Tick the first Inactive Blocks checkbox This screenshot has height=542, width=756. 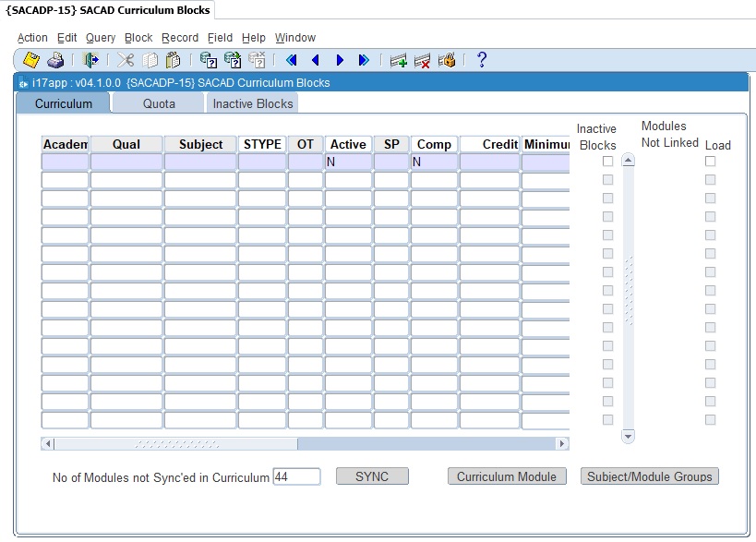(x=607, y=162)
